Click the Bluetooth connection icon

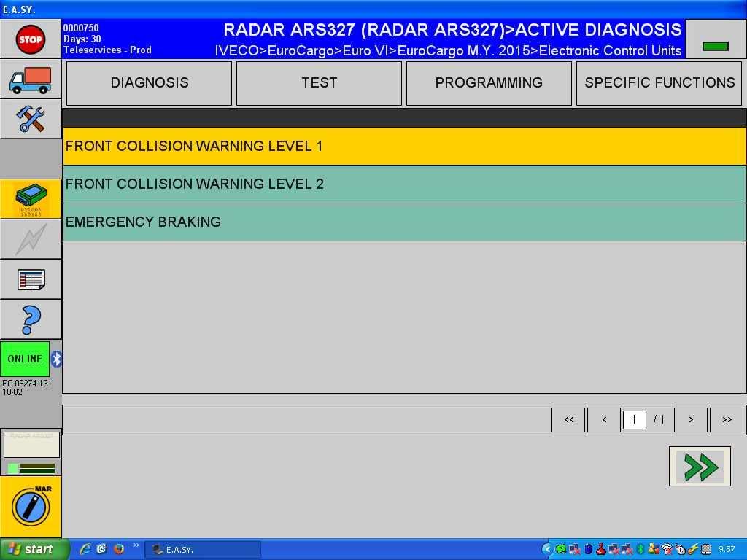[x=57, y=359]
